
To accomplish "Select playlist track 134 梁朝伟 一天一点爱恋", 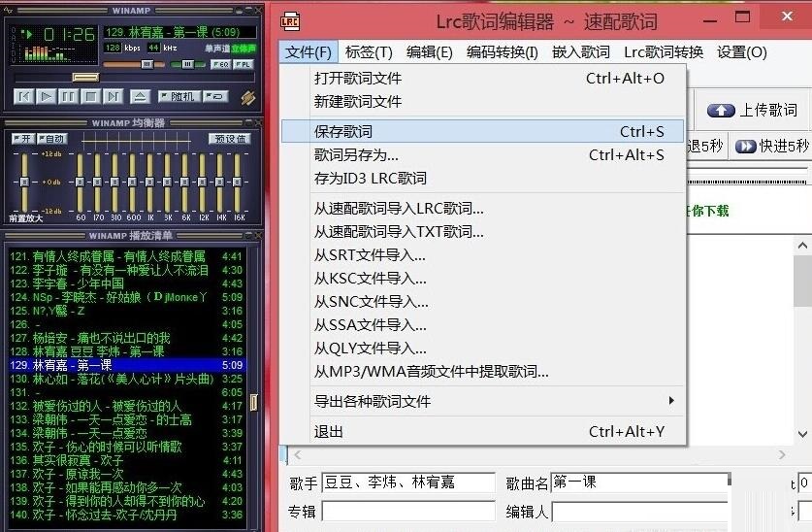I will click(126, 433).
